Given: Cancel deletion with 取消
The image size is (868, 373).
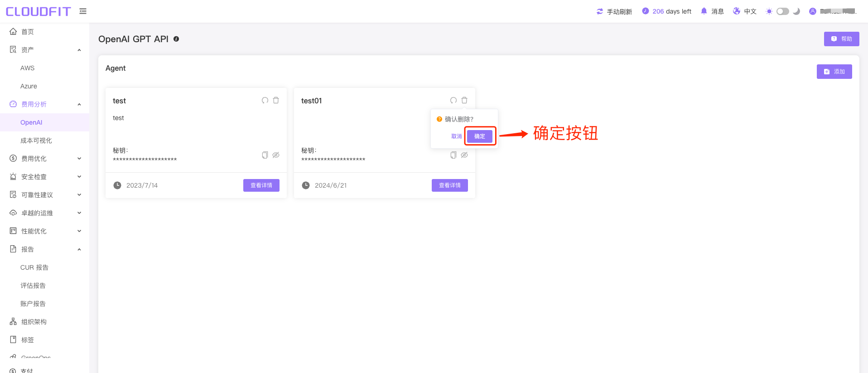Looking at the screenshot, I should pos(457,136).
